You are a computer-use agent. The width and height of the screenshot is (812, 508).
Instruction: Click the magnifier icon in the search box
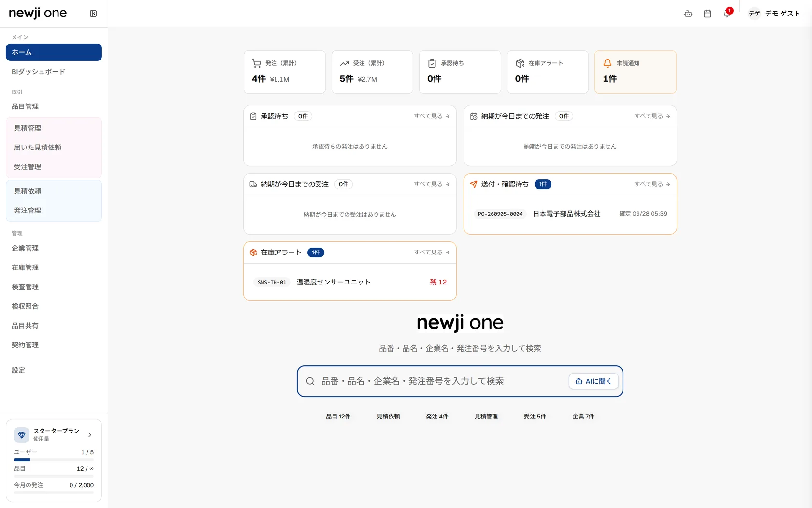[310, 381]
